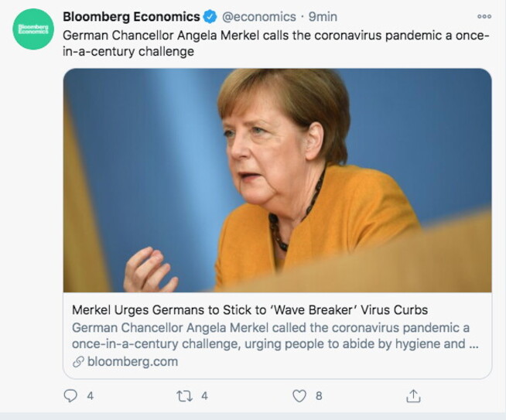Image resolution: width=506 pixels, height=420 pixels.
Task: Open the Bloomberg Economics account name
Action: tap(131, 16)
